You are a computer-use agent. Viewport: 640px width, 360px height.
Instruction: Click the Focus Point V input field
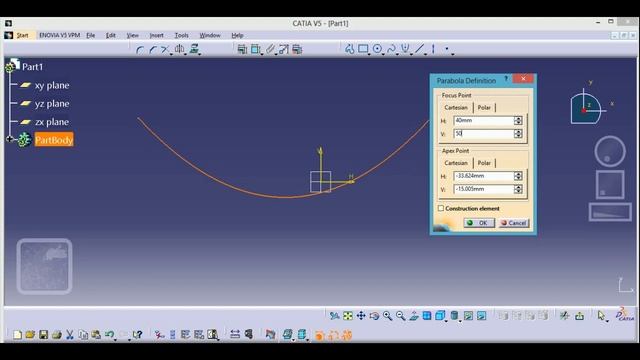point(484,133)
